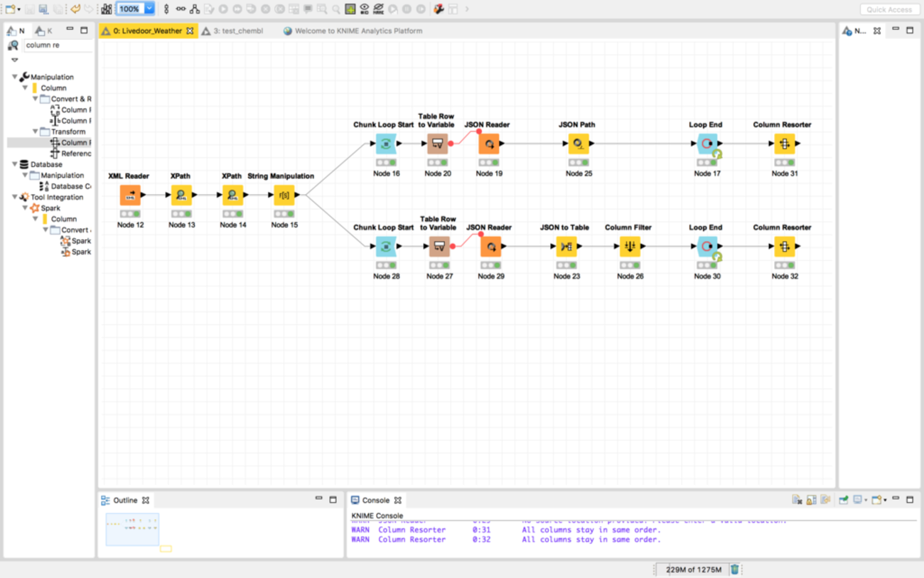The image size is (924, 578).
Task: Toggle the Pin Console icon
Action: coord(843,501)
